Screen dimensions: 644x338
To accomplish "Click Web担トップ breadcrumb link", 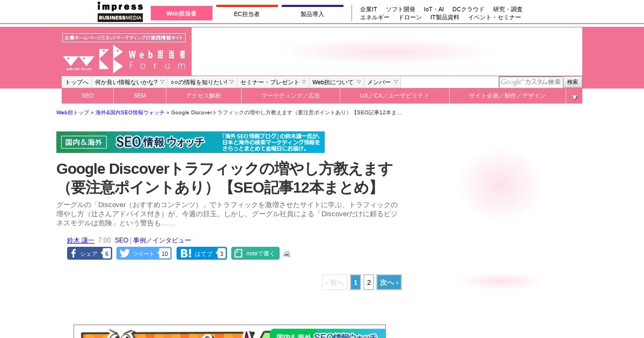I will (x=73, y=113).
